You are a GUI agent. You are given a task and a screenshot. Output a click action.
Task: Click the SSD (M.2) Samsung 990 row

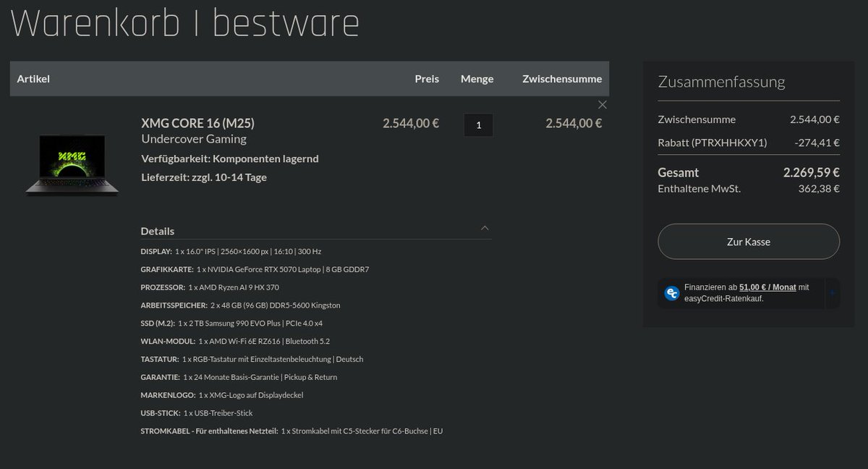click(231, 323)
